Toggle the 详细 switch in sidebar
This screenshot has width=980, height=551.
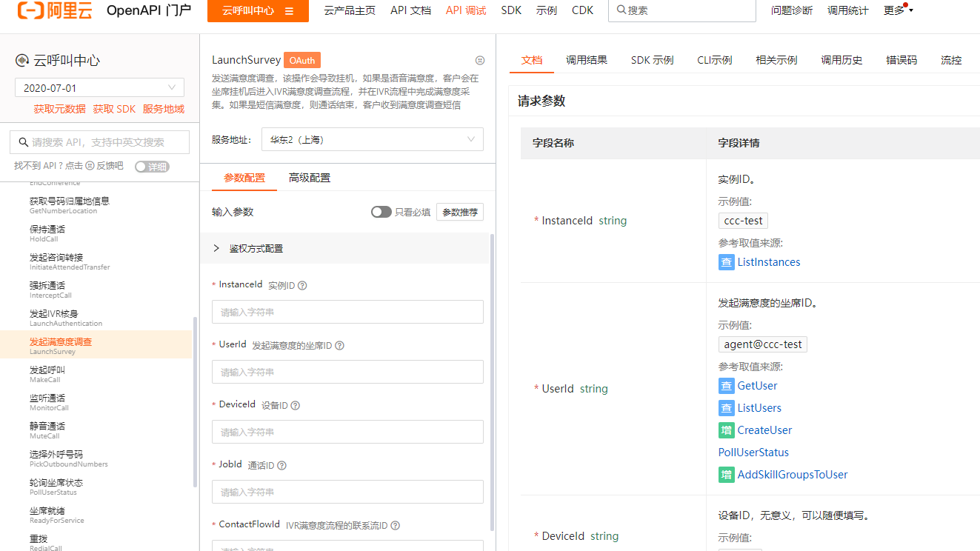152,167
